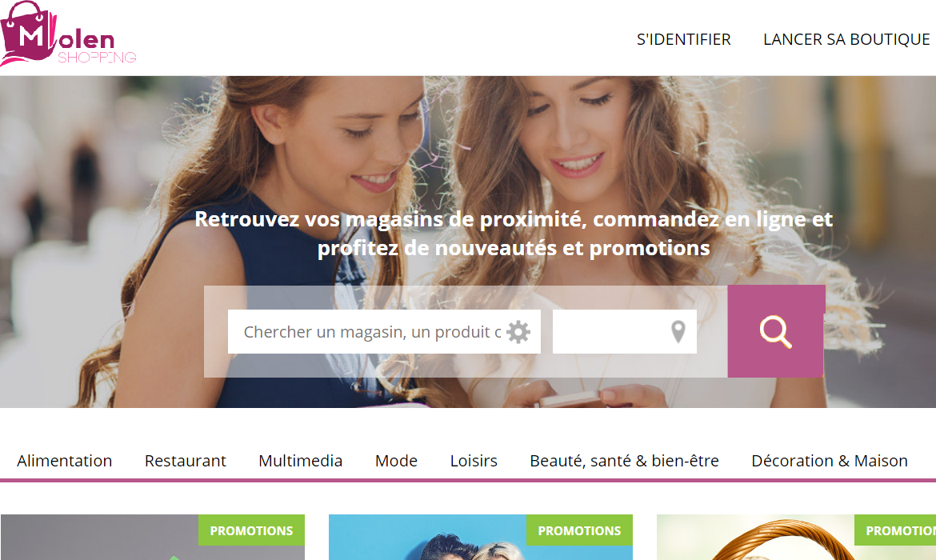Screen dimensions: 936x560
Task: Open LANCER SA BOUTIQUE link
Action: tap(846, 39)
